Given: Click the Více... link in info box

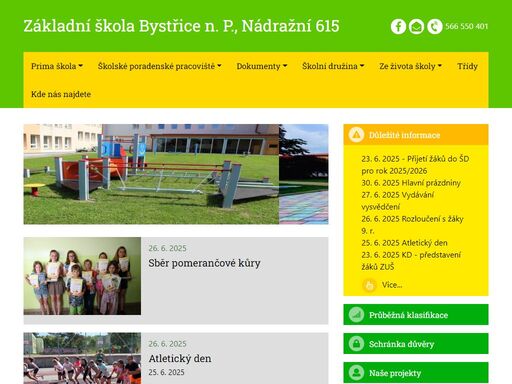Looking at the screenshot, I should tap(392, 285).
